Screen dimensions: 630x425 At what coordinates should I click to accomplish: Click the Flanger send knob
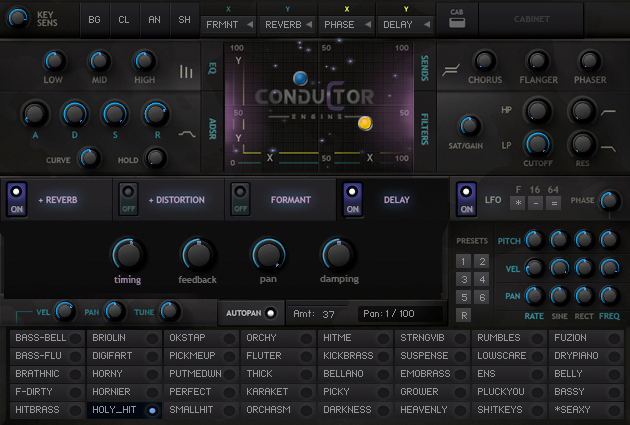[x=537, y=61]
